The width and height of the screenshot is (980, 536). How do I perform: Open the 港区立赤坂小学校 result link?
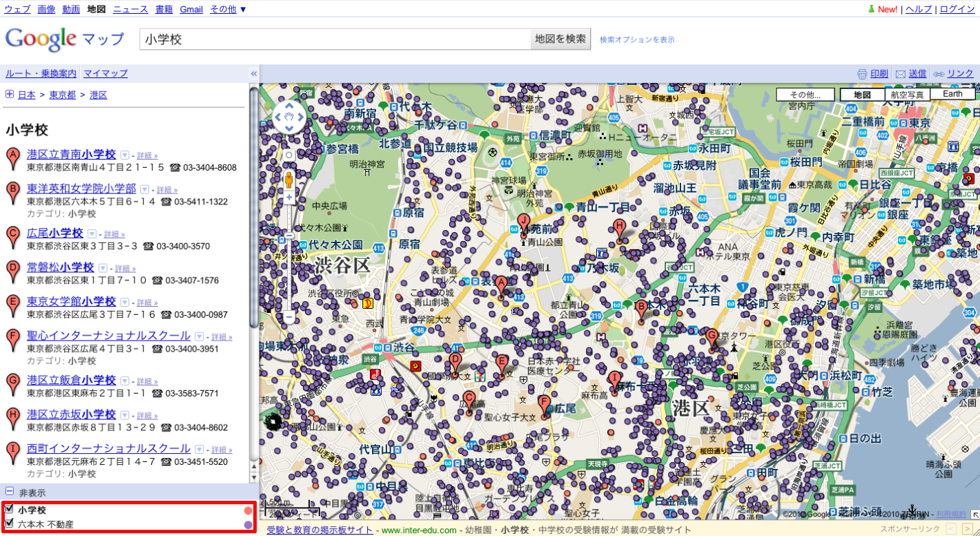coord(71,414)
